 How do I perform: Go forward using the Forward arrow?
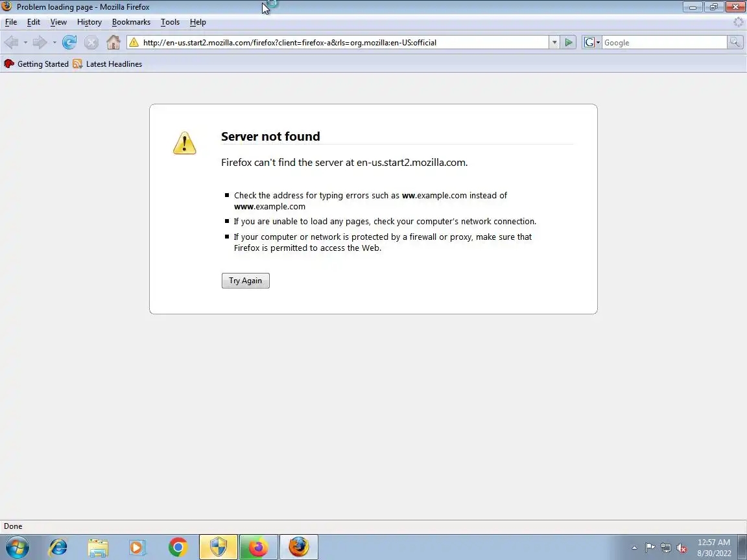[40, 42]
